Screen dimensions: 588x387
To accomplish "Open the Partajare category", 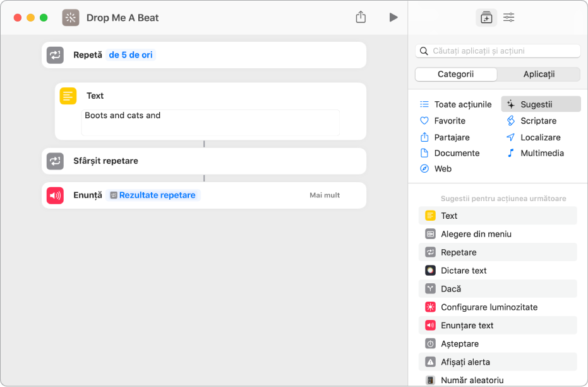I will coord(445,137).
